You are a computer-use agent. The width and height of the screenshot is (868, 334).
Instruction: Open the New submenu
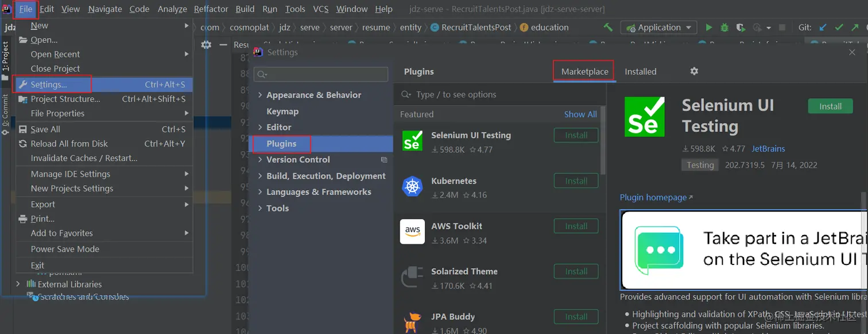click(x=104, y=25)
